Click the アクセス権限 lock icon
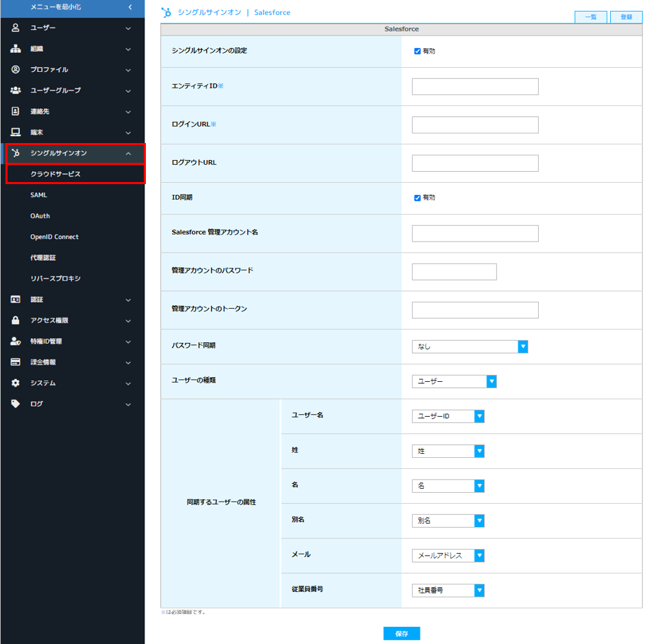The height and width of the screenshot is (644, 658). pos(16,320)
